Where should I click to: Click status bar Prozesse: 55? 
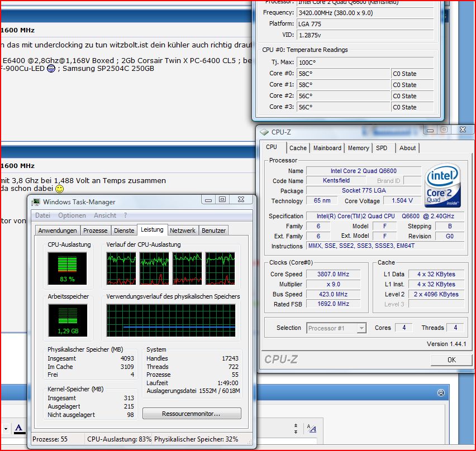(x=50, y=439)
